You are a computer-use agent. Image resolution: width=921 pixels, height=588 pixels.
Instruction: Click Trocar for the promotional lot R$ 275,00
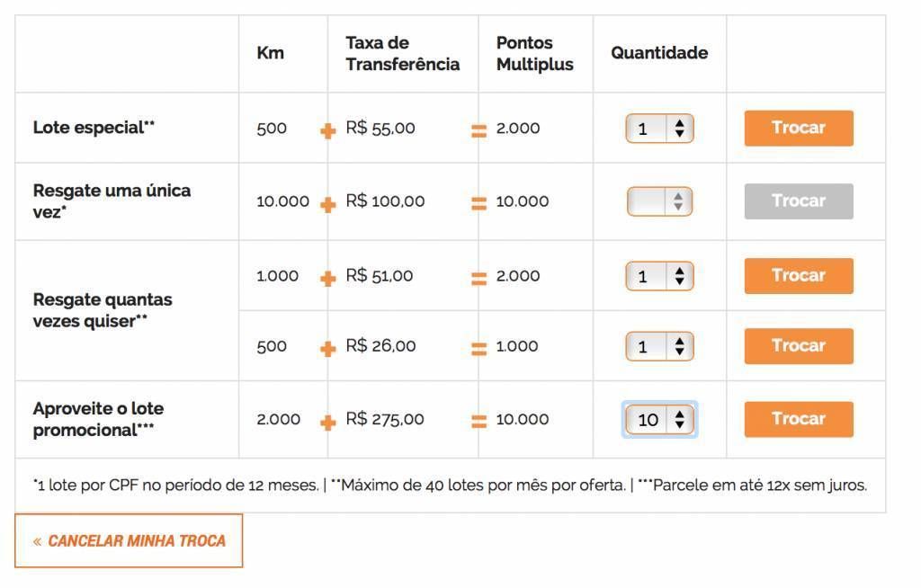(x=799, y=419)
